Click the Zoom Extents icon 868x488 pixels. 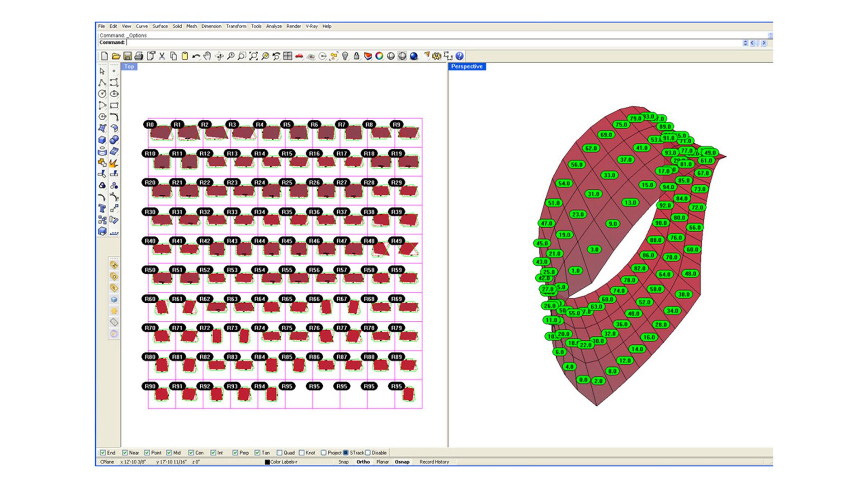(254, 56)
